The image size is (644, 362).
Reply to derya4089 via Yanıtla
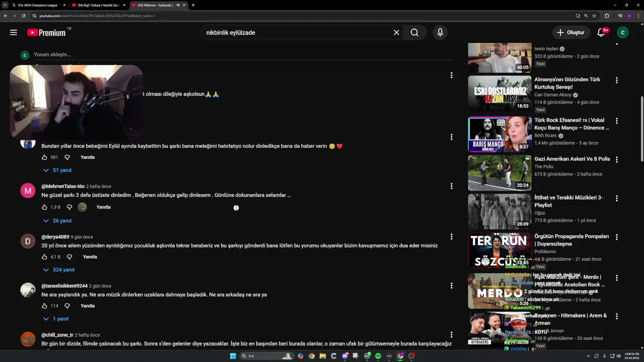(90, 257)
